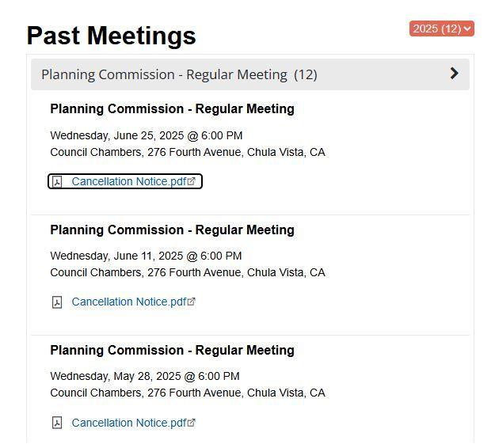Select the May 28 Regular Meeting title
Screen dimensions: 495x448
click(x=172, y=350)
